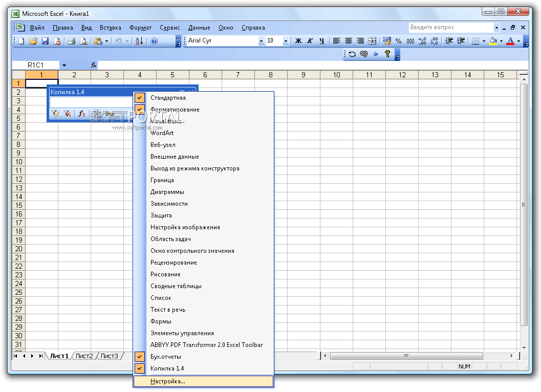This screenshot has height=392, width=541.
Task: Open Formatting toolbar options expander
Action: [526, 41]
